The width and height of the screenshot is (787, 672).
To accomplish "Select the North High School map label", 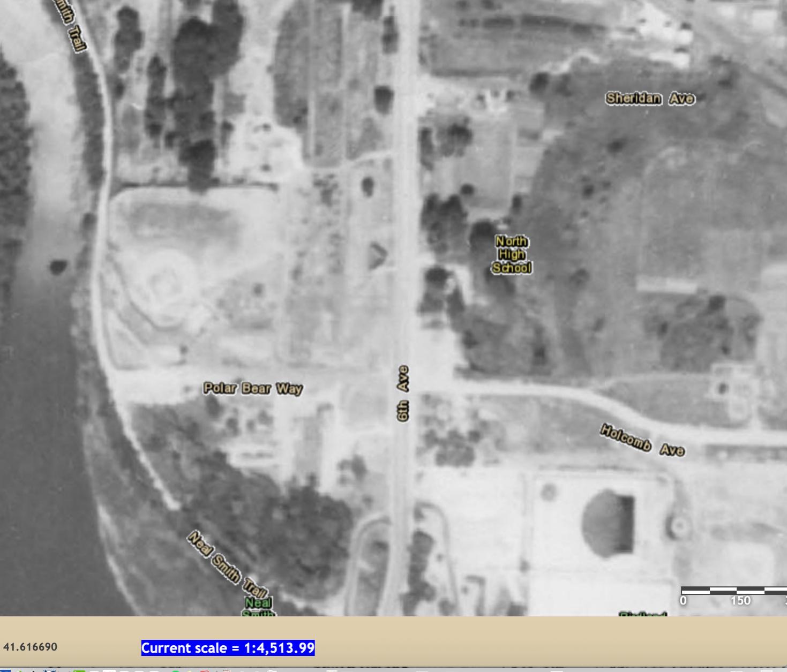I will (x=512, y=254).
